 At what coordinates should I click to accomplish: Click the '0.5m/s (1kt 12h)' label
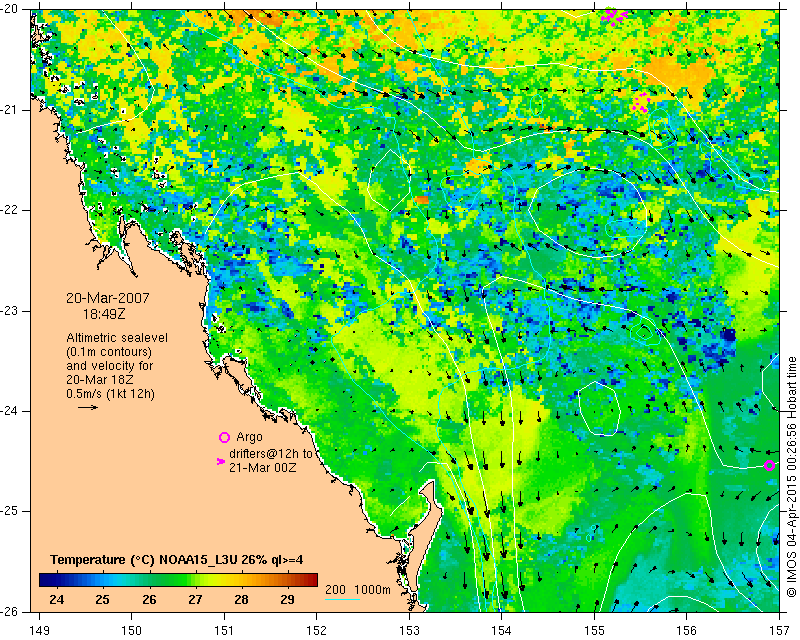tap(110, 394)
